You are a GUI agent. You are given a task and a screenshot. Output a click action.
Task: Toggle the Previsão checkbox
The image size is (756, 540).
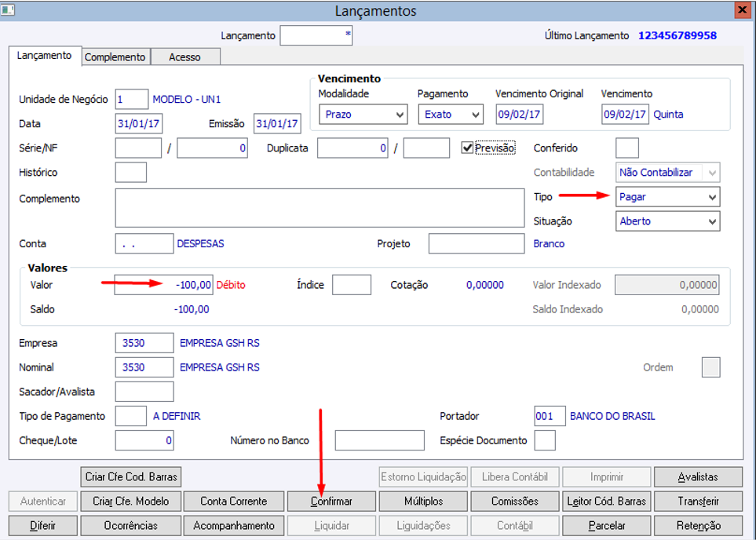(467, 148)
